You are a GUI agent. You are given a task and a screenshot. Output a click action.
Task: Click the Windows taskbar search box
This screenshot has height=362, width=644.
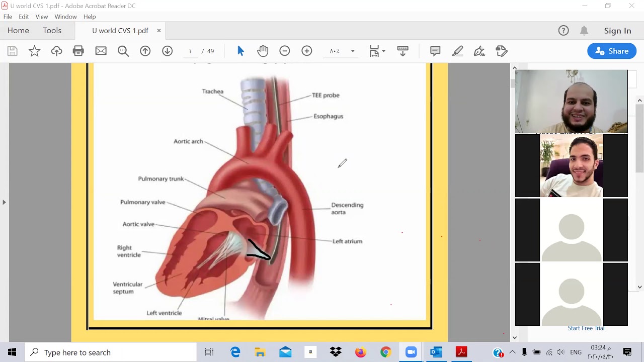(111, 352)
